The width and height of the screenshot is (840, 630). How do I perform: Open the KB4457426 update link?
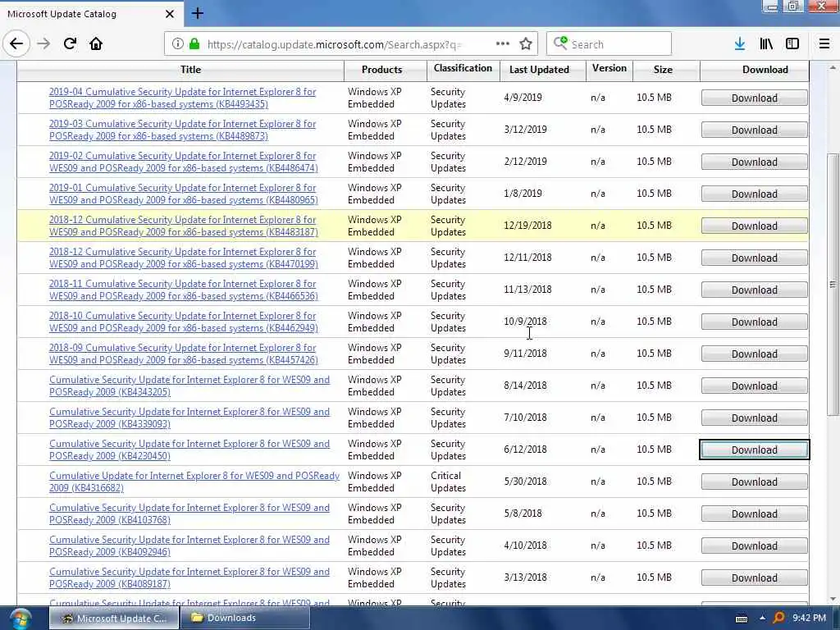click(184, 354)
